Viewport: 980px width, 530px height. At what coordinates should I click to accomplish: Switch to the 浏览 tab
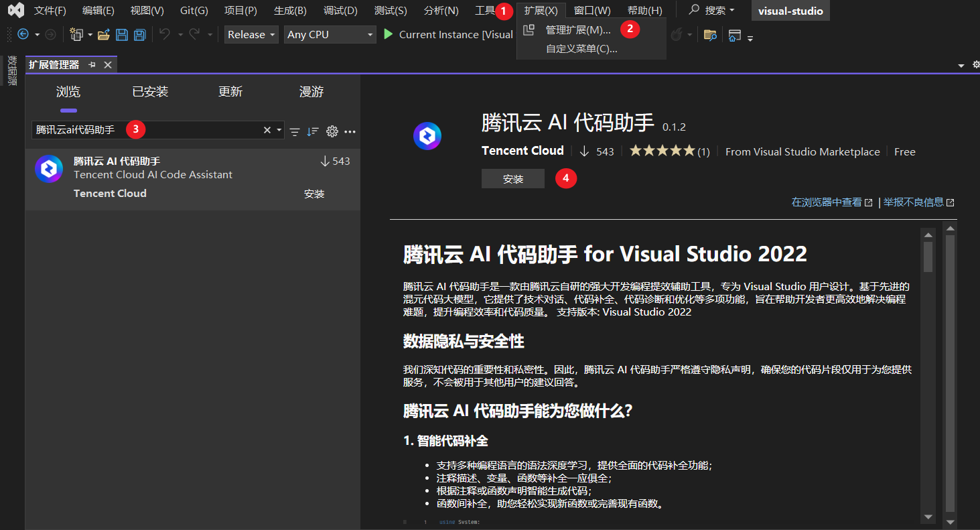pyautogui.click(x=68, y=92)
